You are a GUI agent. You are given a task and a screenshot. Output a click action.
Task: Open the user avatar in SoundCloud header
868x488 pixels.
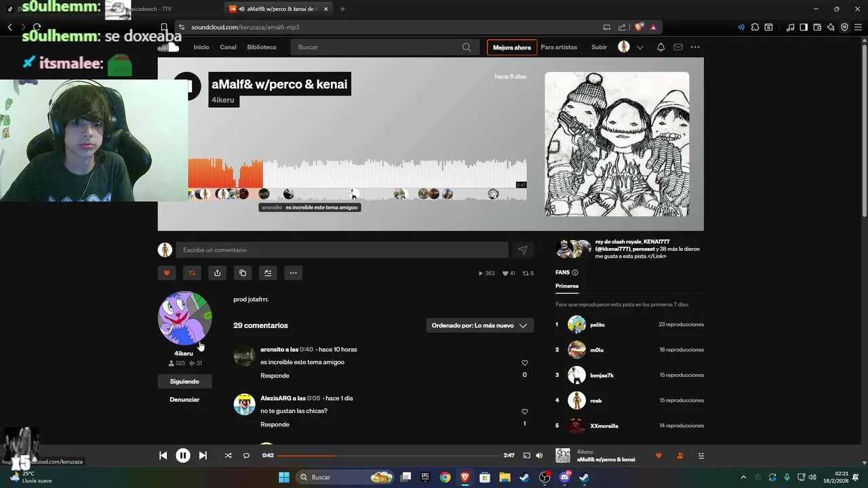pos(624,47)
